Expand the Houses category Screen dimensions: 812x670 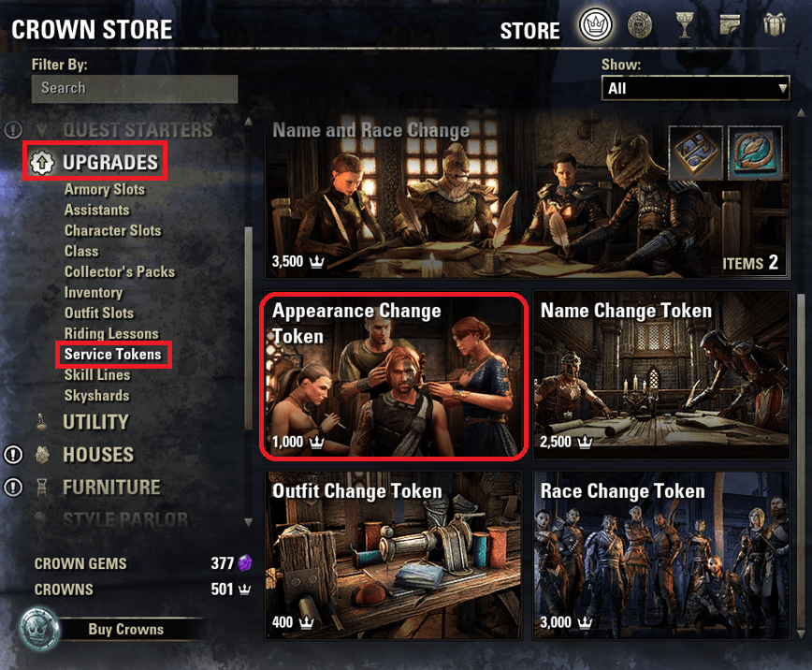[98, 455]
